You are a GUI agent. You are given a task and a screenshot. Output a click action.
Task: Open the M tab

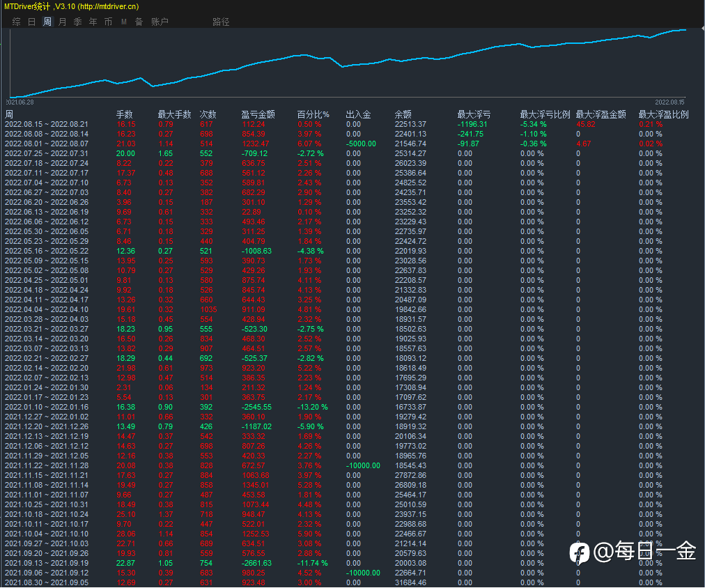pyautogui.click(x=123, y=22)
